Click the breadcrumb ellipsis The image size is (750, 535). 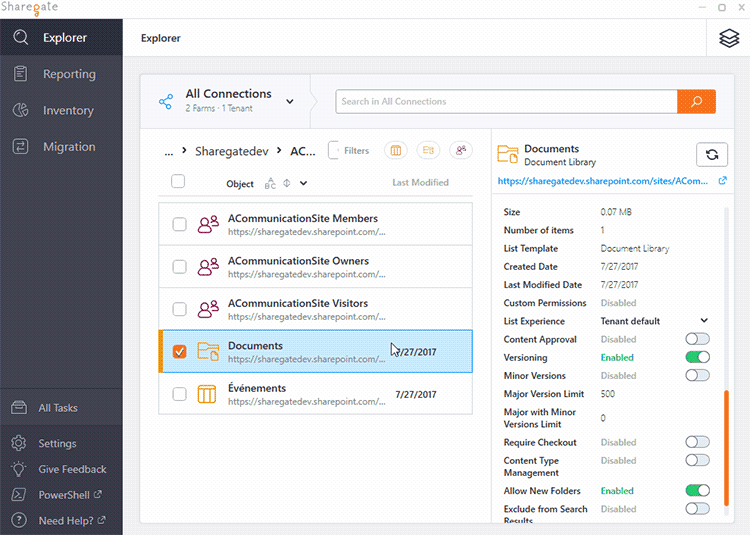tap(168, 152)
